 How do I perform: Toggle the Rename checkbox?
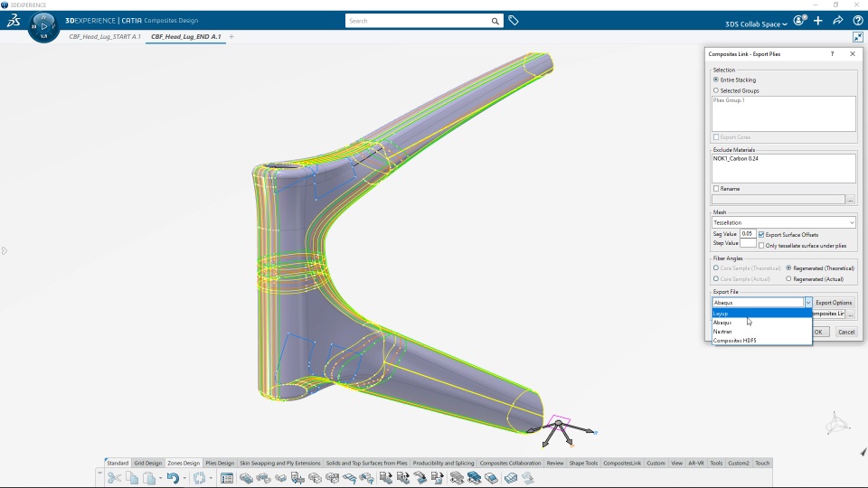716,189
